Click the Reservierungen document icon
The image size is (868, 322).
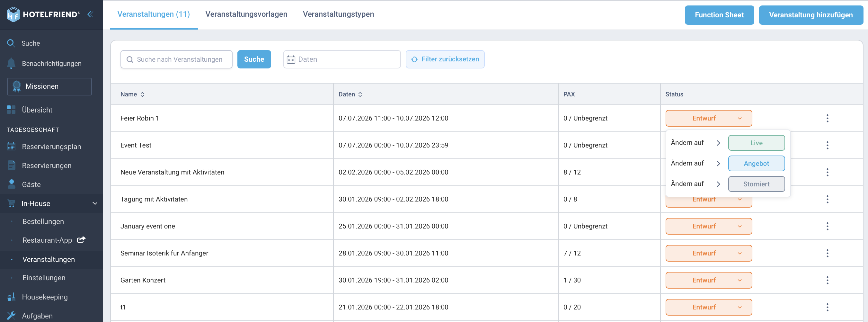(x=11, y=165)
